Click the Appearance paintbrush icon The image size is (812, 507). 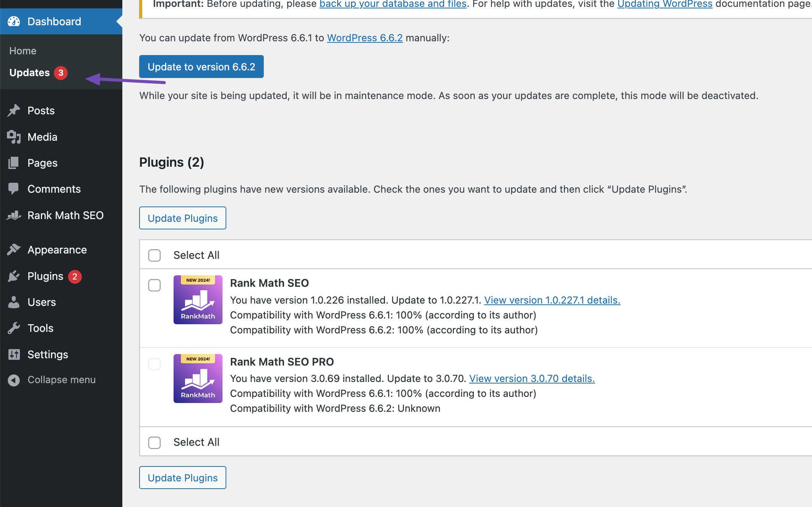(x=14, y=250)
